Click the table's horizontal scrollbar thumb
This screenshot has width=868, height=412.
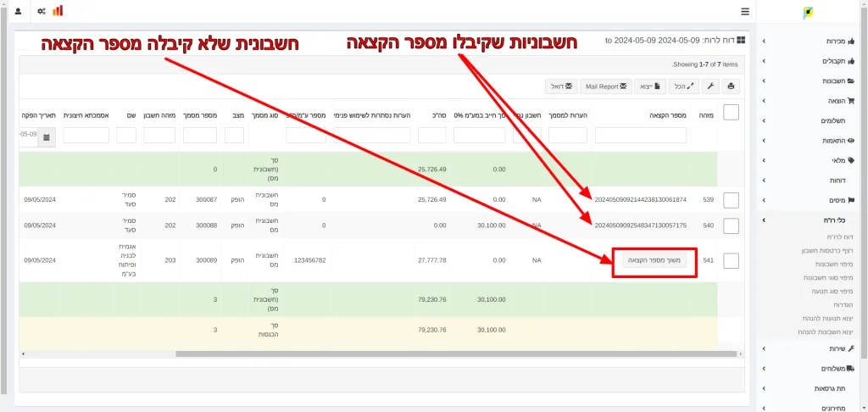click(x=456, y=354)
